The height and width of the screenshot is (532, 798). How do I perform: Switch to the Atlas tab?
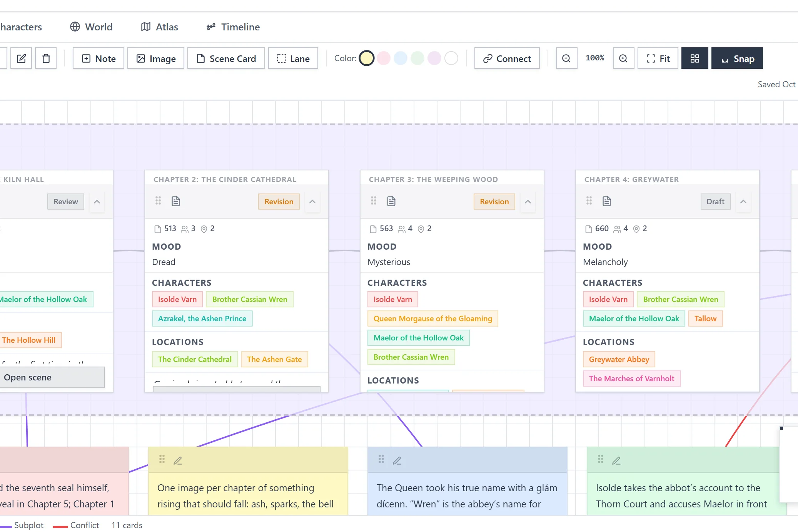(x=159, y=27)
